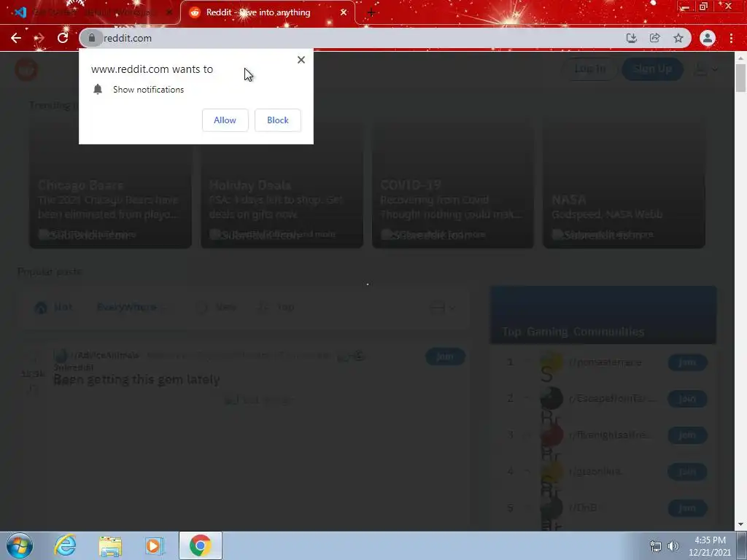Click the taskbar clock showing 4:35 PM
Screen dimensions: 747x560
pos(710,546)
